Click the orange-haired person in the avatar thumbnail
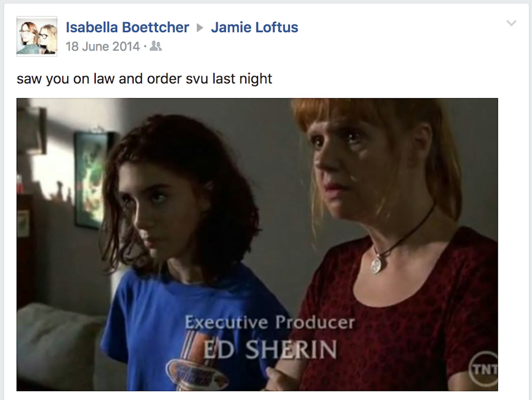This screenshot has height=400, width=532. (28, 37)
